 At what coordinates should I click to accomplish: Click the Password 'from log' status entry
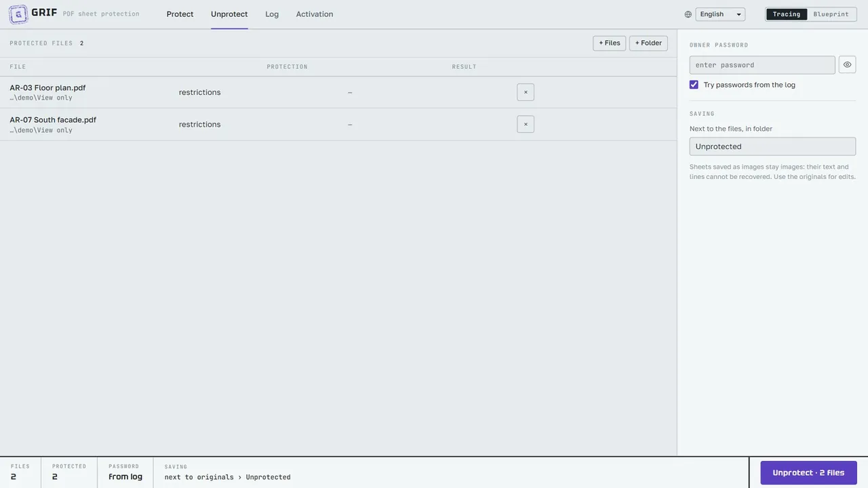125,472
